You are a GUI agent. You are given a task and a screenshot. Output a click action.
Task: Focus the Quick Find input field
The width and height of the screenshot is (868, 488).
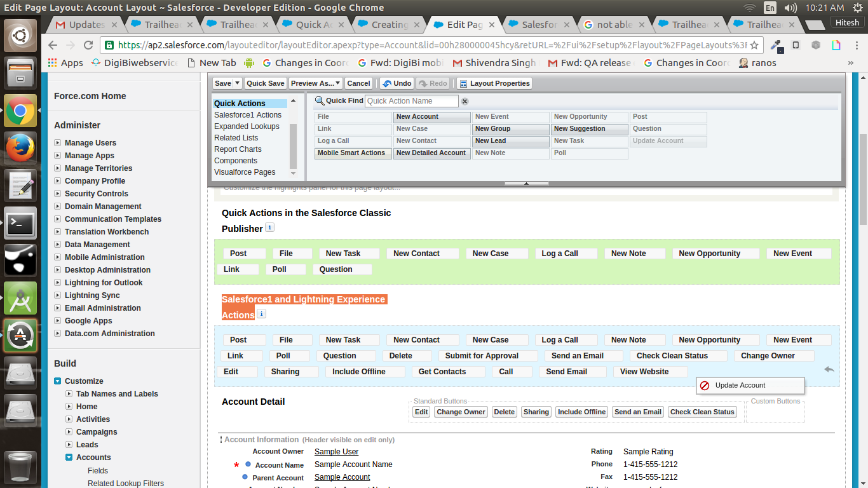coord(411,101)
